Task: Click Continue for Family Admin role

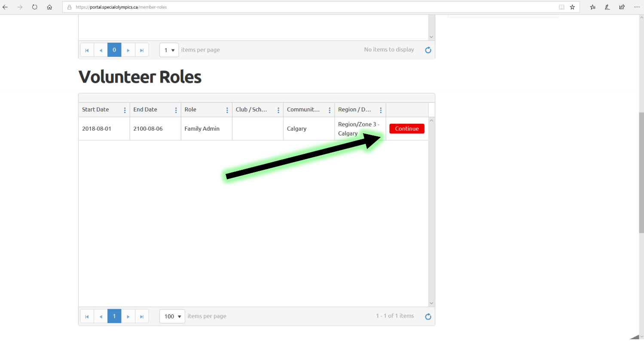Action: [x=407, y=129]
